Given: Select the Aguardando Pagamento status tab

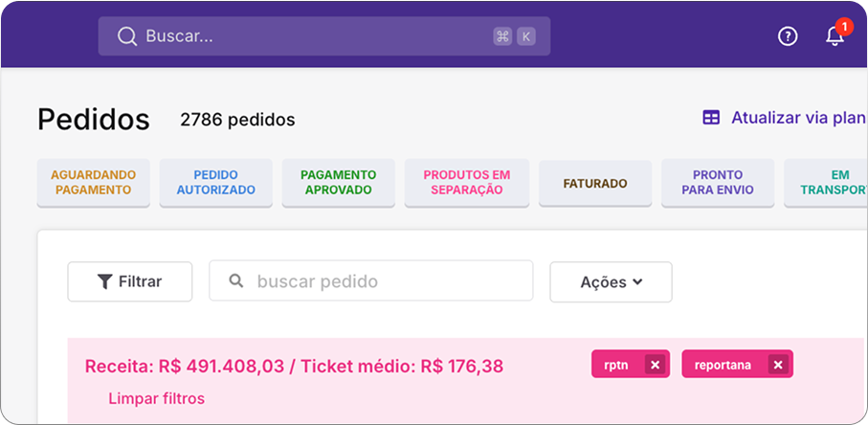Looking at the screenshot, I should (x=94, y=183).
